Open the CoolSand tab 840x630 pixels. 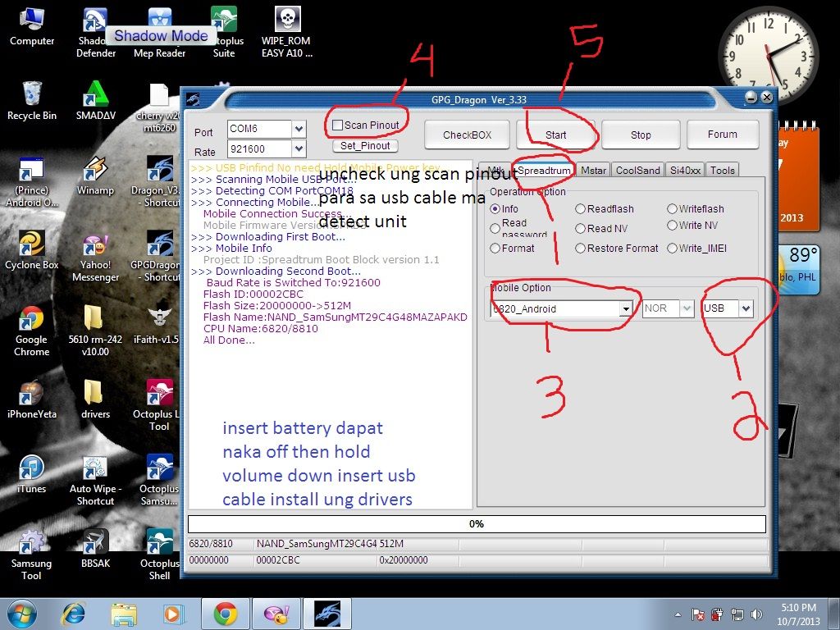[637, 171]
